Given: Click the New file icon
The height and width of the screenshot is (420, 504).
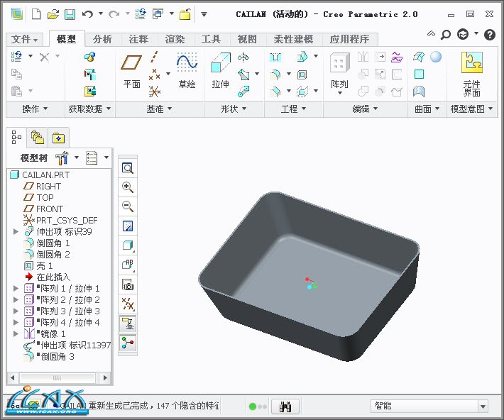Looking at the screenshot, I should coord(36,14).
